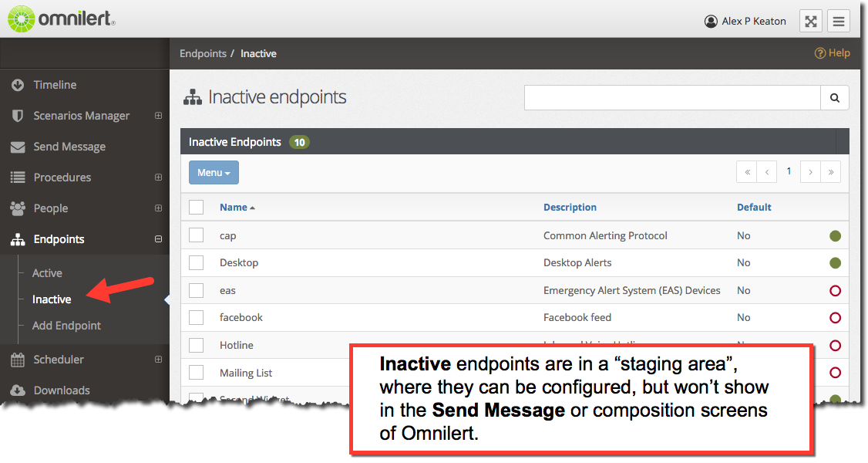Click the search magnifier icon button
The width and height of the screenshot is (868, 463).
[834, 98]
